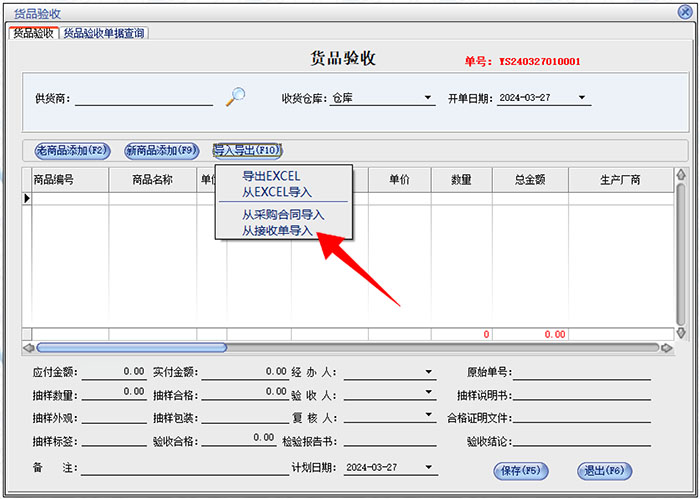The height and width of the screenshot is (499, 700).
Task: Select 从接收单导入 menu option
Action: tap(277, 231)
